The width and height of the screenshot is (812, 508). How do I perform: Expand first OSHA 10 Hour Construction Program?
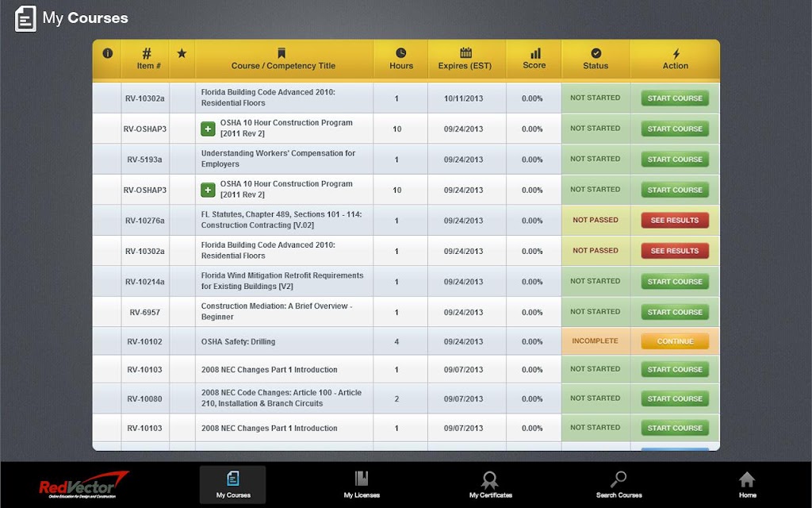(x=208, y=129)
